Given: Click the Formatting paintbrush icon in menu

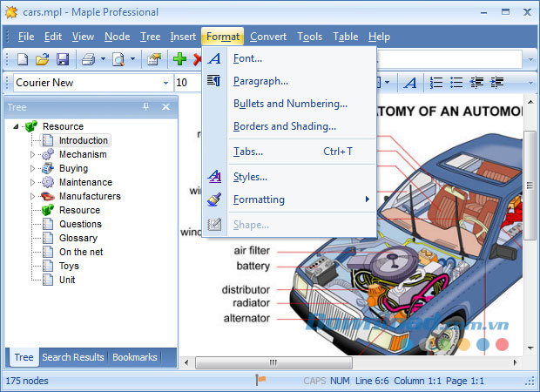Looking at the screenshot, I should 214,199.
